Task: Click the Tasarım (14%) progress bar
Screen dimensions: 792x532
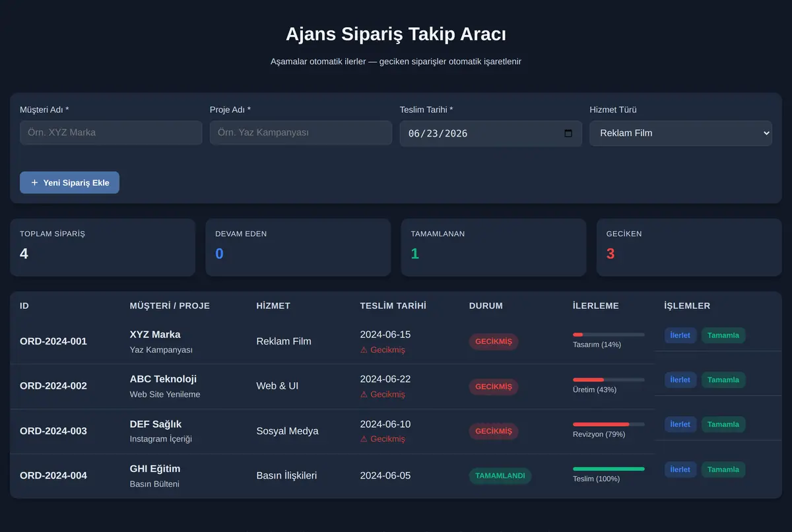Action: (609, 335)
